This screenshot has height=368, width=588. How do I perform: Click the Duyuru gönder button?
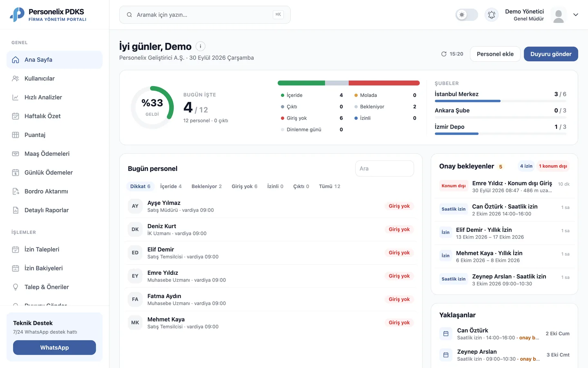[x=551, y=54]
